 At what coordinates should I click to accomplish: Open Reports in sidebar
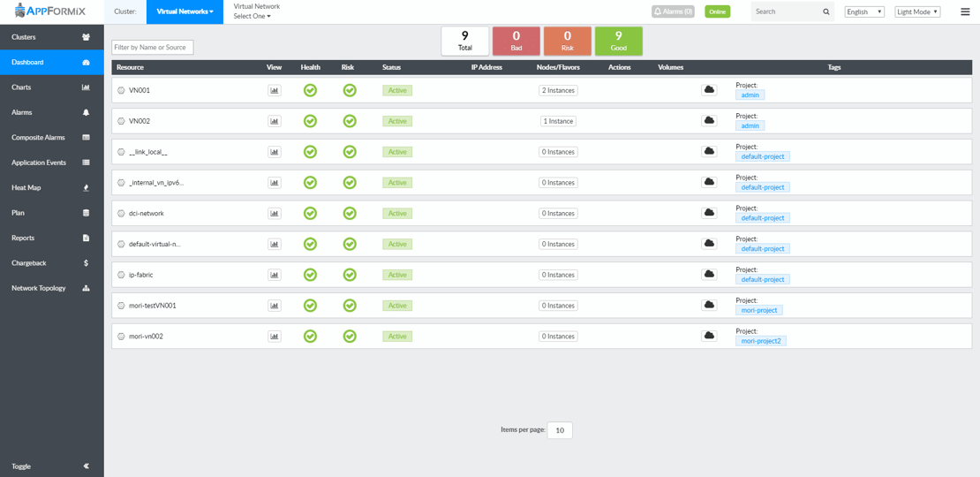click(x=52, y=238)
